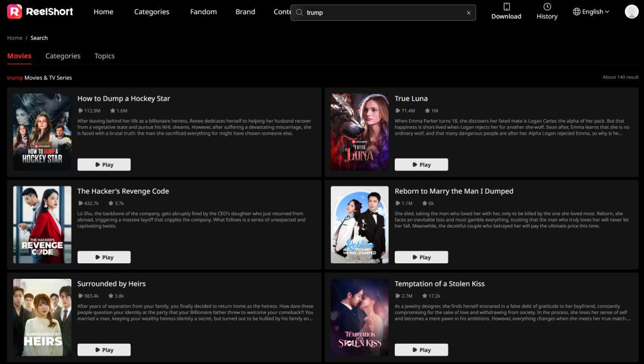
Task: Play The Hacker's Revenge Code
Action: (104, 257)
